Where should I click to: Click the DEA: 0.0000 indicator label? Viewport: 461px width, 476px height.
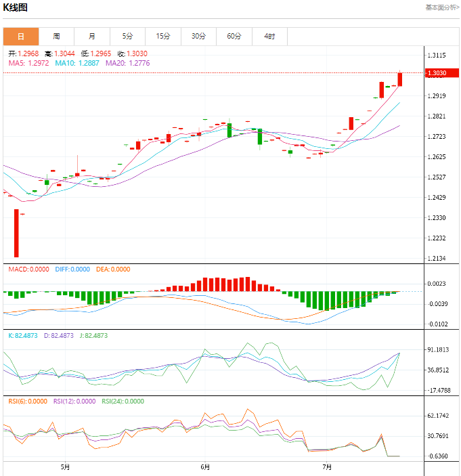[113, 269]
